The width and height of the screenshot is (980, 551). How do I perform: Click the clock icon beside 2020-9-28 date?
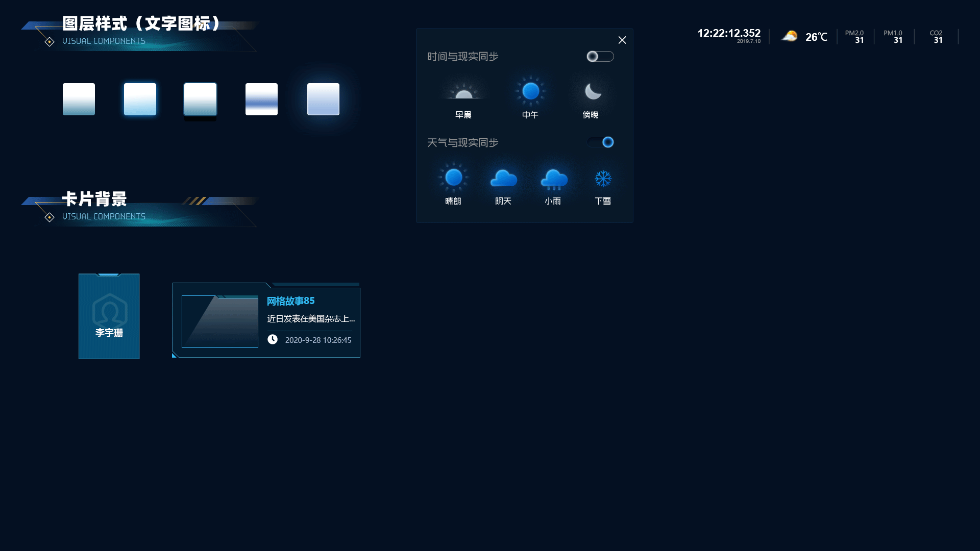point(273,339)
